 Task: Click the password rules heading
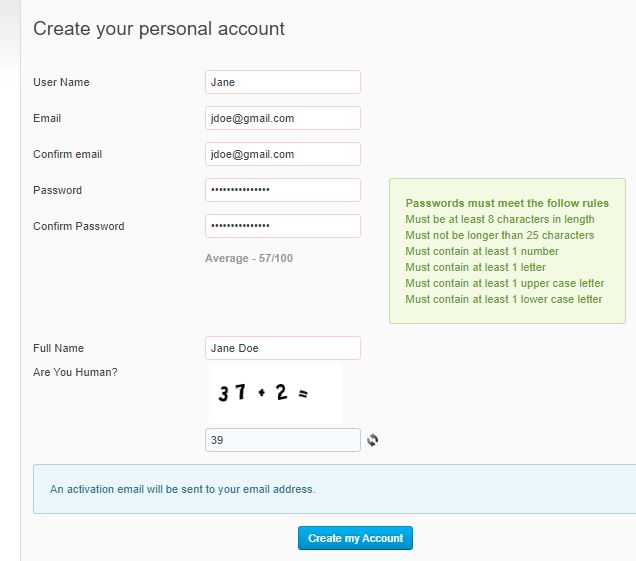507,203
